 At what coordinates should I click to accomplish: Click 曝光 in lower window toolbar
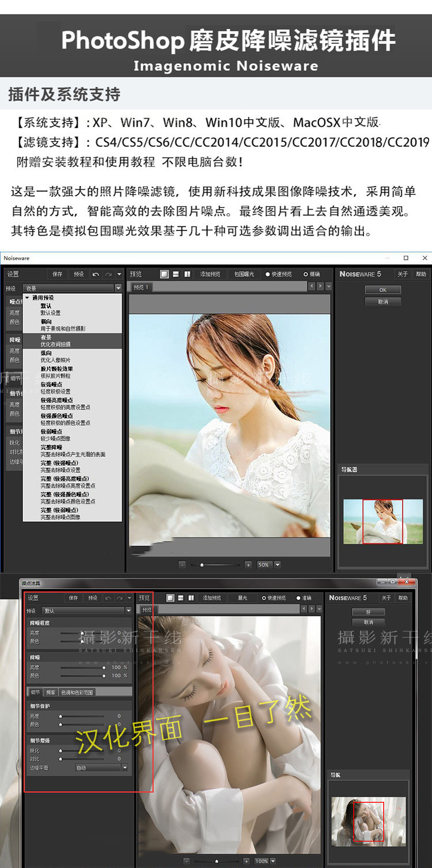242,598
